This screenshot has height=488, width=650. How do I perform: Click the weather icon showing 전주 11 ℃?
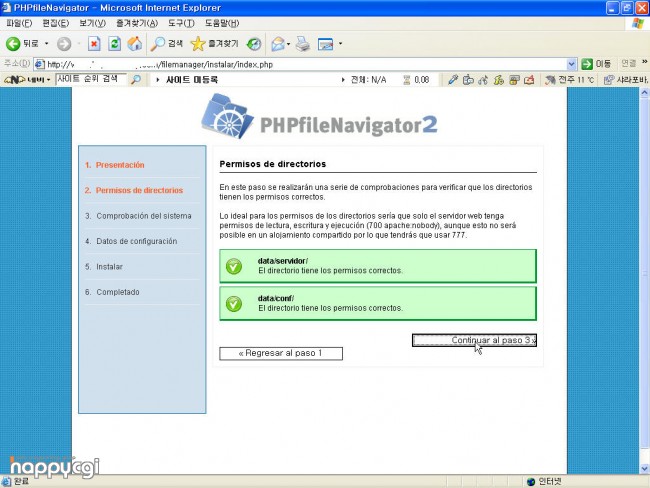pyautogui.click(x=550, y=80)
